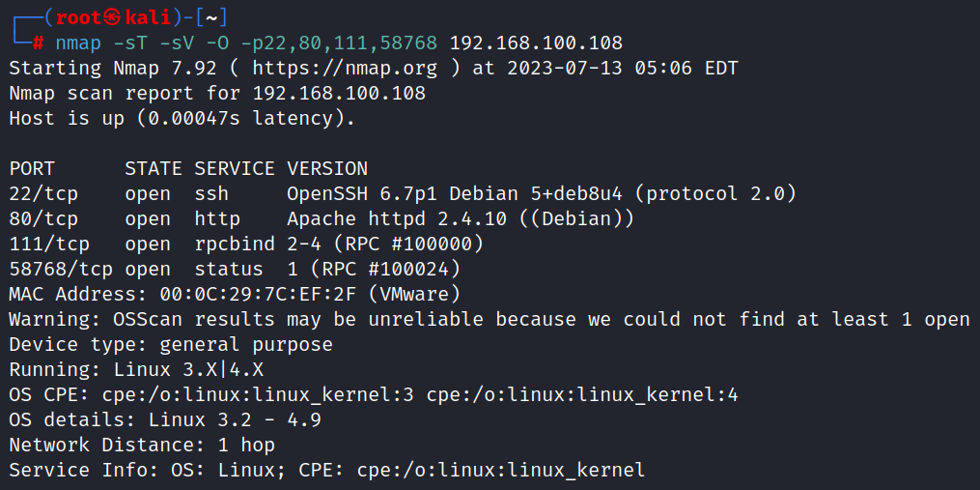
Task: Click the nmap command name in the prompt
Action: (x=78, y=43)
